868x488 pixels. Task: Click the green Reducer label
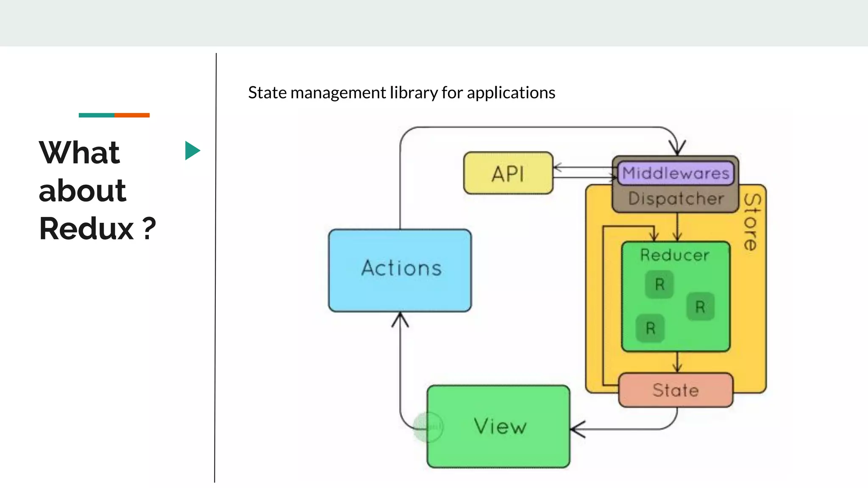point(675,255)
